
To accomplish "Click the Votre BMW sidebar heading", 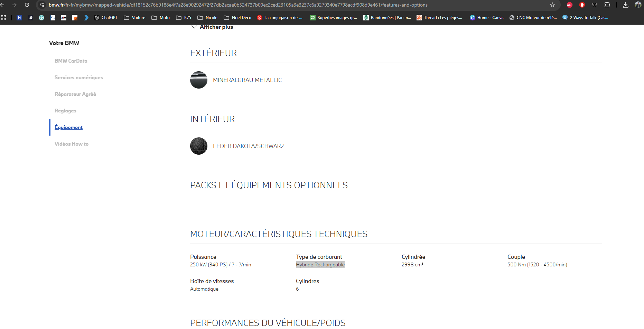I will (x=64, y=43).
